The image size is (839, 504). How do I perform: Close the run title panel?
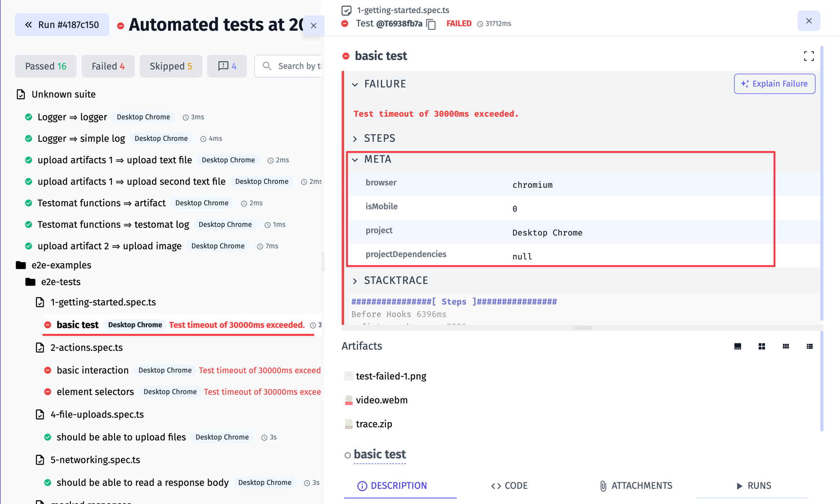click(313, 26)
